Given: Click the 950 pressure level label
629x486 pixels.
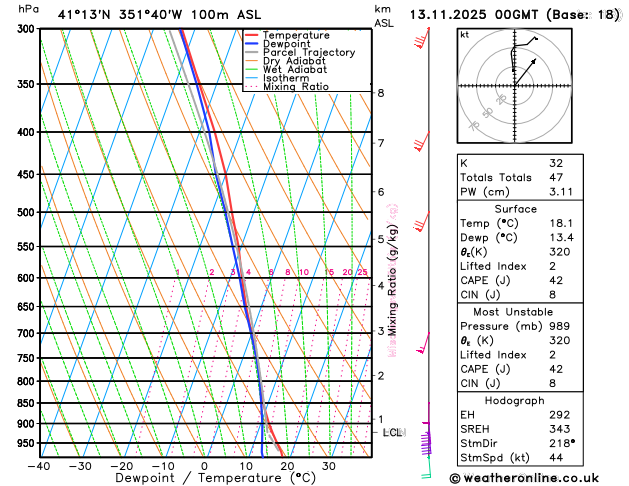Looking at the screenshot, I should (28, 443).
